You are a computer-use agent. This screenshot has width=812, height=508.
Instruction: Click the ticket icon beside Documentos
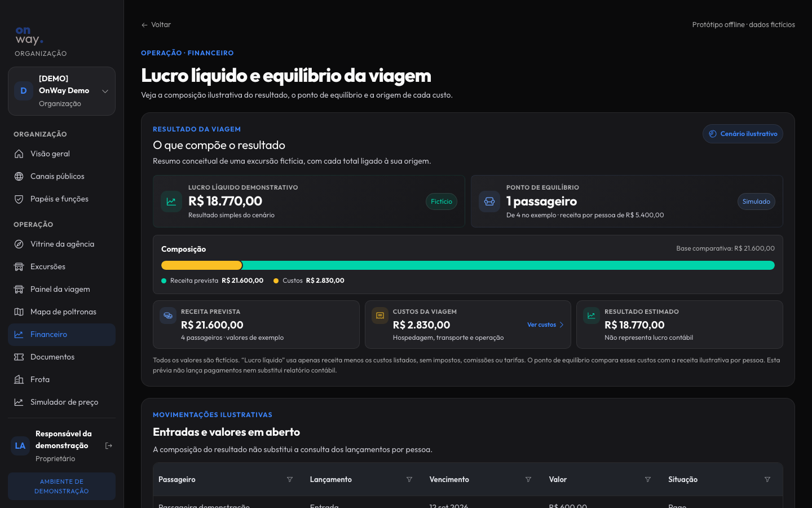(19, 357)
